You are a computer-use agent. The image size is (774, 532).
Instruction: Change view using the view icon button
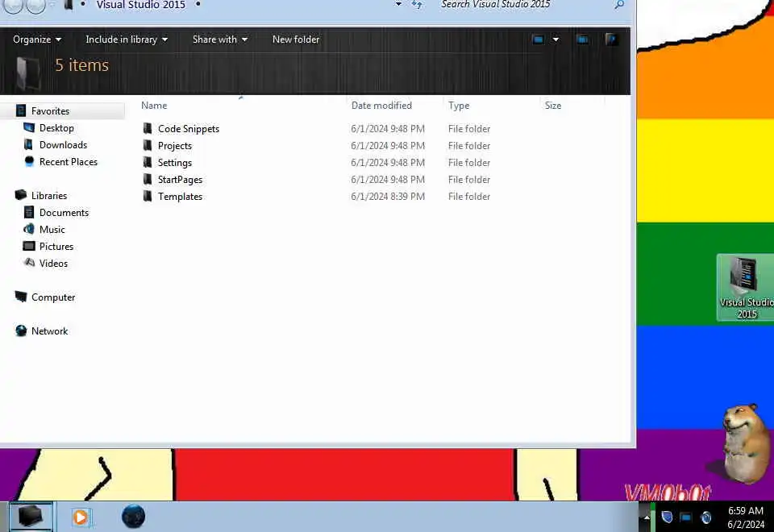pos(538,39)
